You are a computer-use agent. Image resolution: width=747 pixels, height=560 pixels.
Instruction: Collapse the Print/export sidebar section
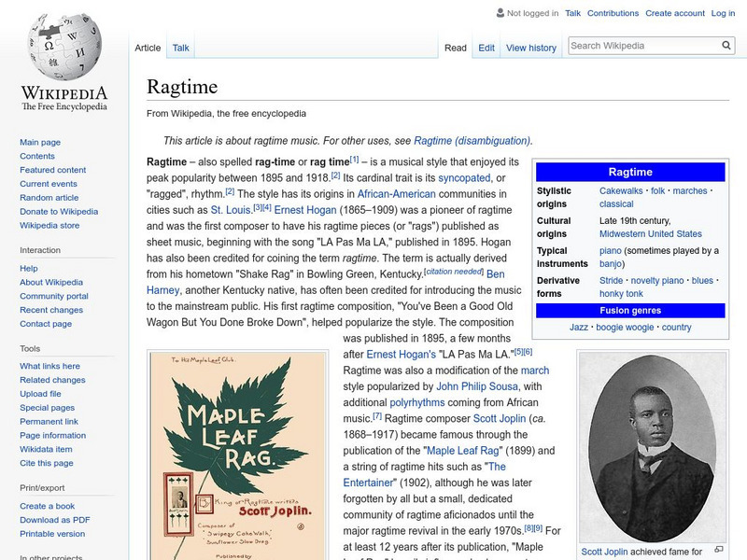click(x=43, y=487)
